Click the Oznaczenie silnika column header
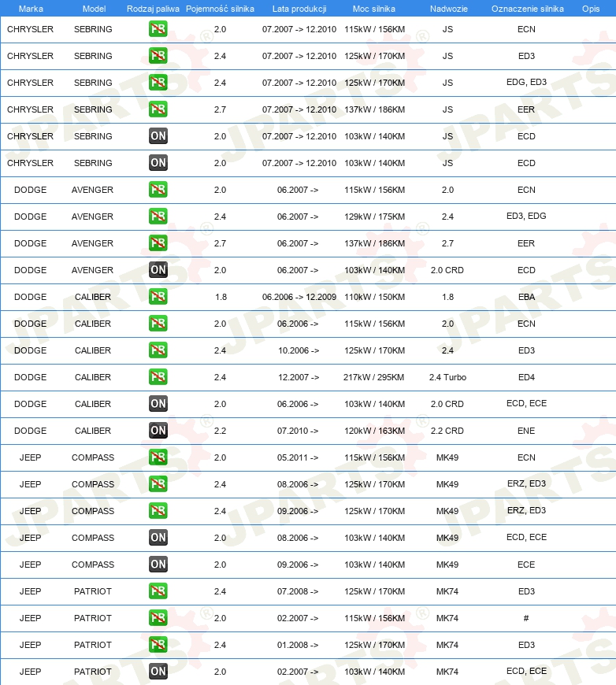Image resolution: width=616 pixels, height=685 pixels. [527, 9]
